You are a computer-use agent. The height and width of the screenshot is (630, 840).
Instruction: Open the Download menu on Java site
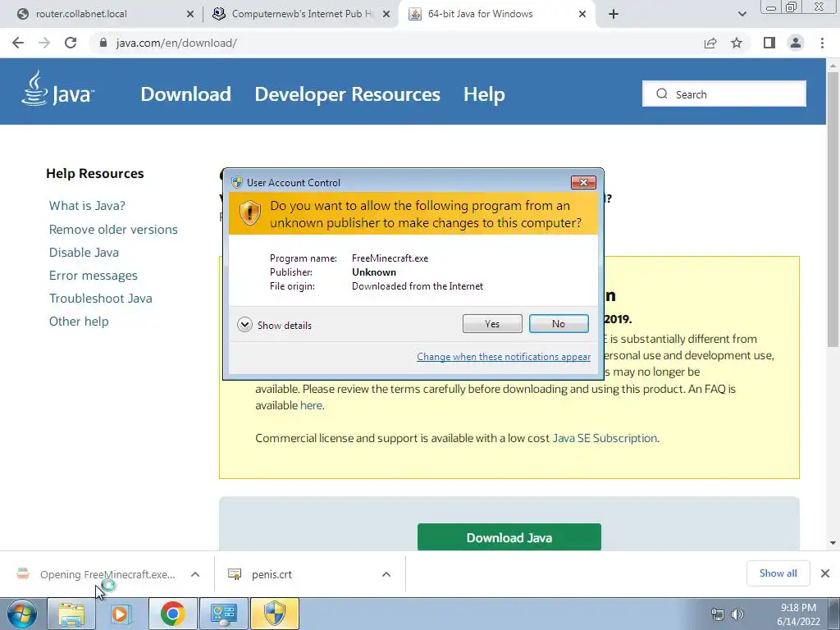pyautogui.click(x=185, y=94)
